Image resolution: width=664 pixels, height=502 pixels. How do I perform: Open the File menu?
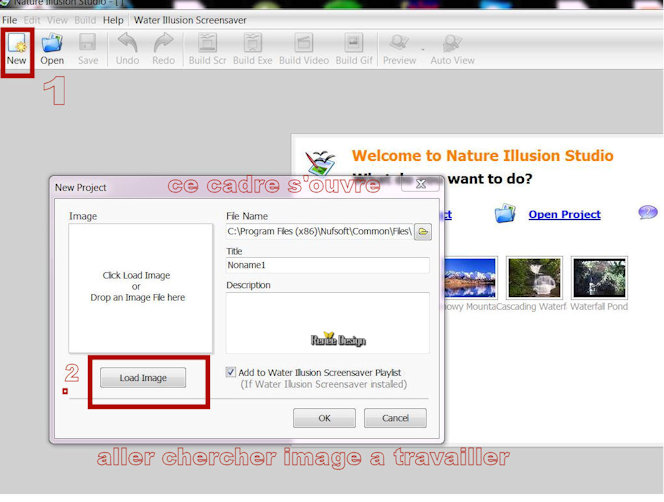pyautogui.click(x=9, y=20)
